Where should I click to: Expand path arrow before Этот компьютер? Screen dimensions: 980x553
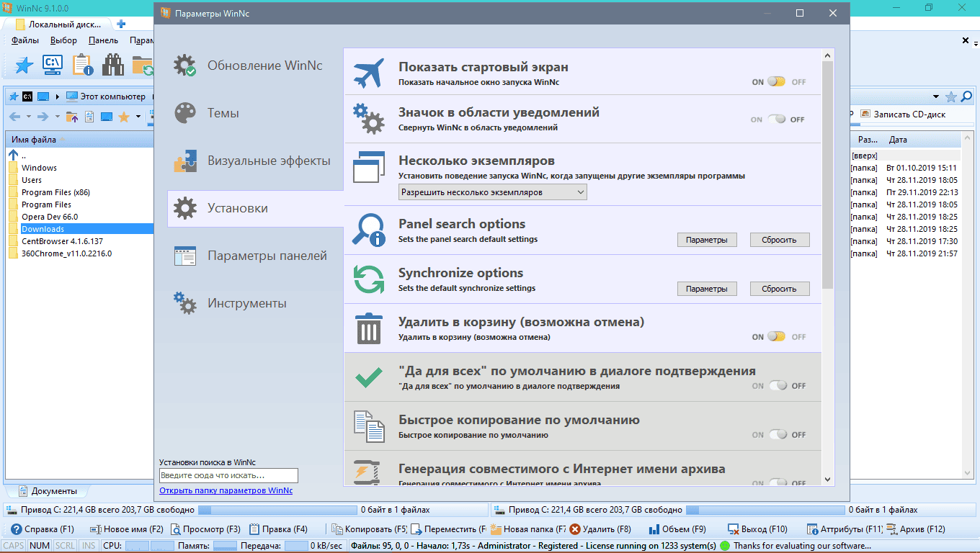(x=57, y=96)
